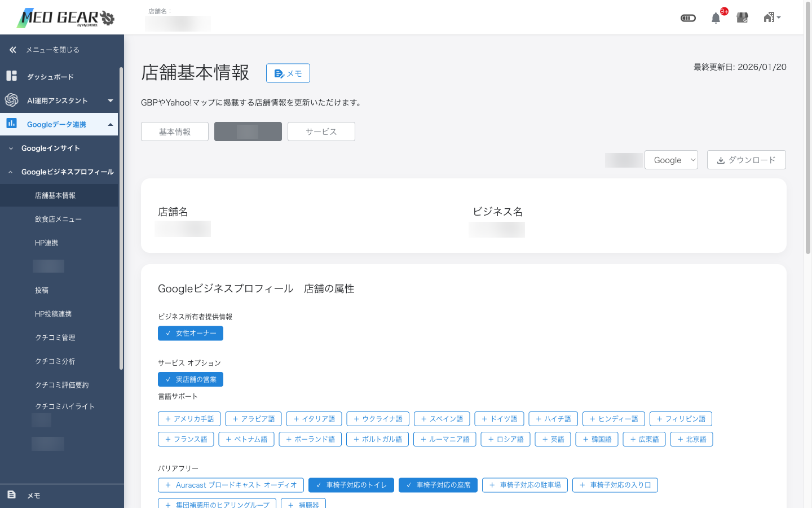Switch to 基本情報 tab
The image size is (812, 508).
tap(175, 132)
